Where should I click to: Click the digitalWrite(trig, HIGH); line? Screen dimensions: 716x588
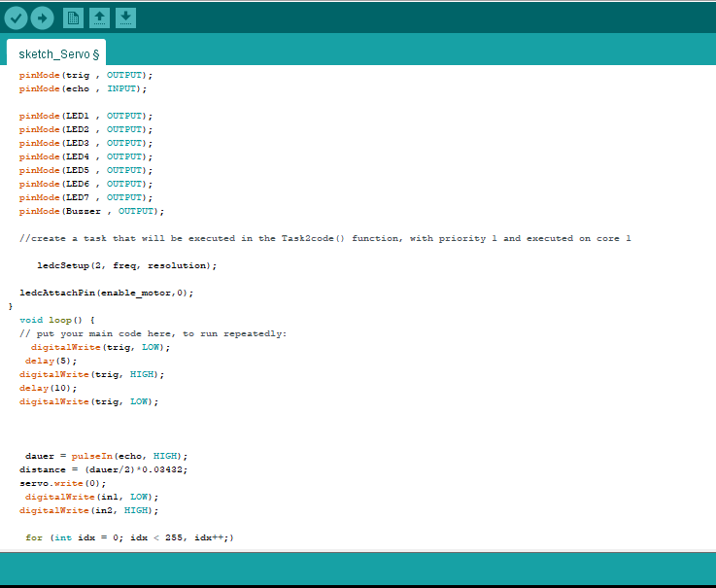pyautogui.click(x=91, y=374)
